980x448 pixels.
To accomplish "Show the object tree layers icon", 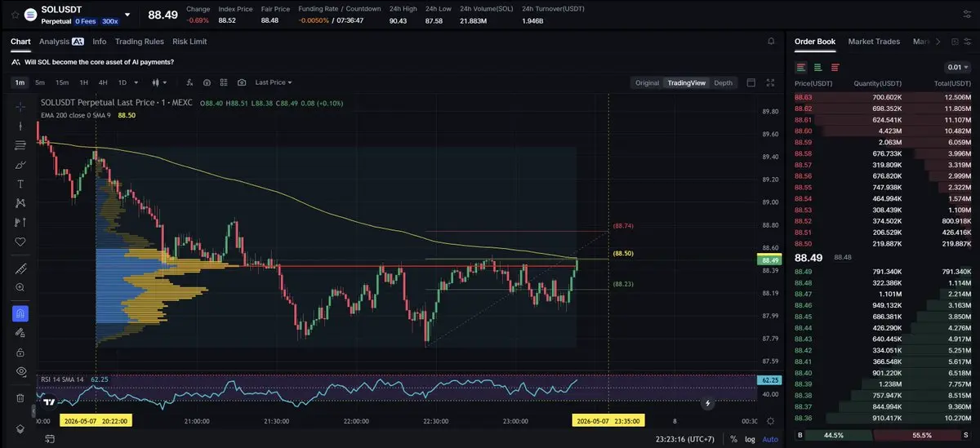I will coord(20,429).
